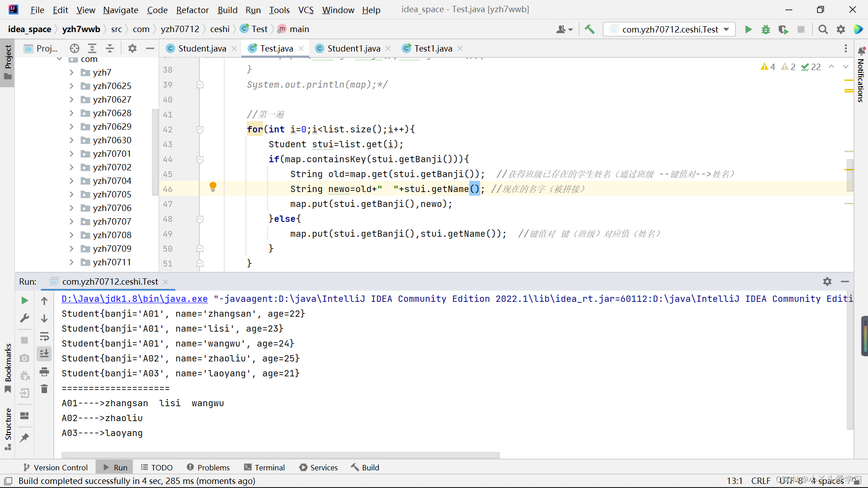Toggle scroll to end in Run console
868x488 pixels.
44,354
